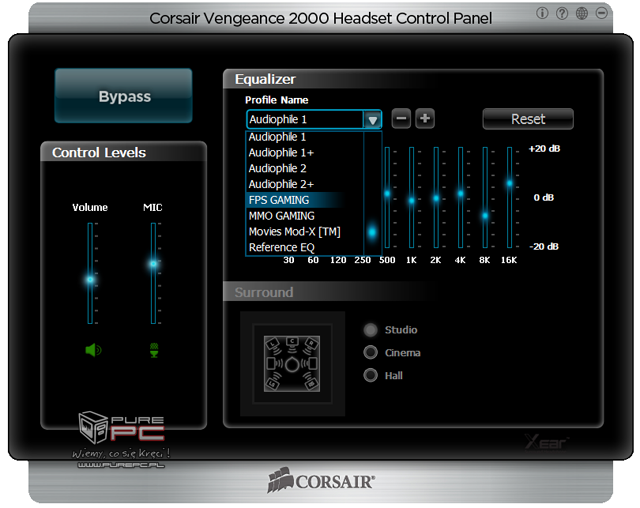Click the Corsair logo at bottom
This screenshot has height=508, width=640.
tap(321, 481)
